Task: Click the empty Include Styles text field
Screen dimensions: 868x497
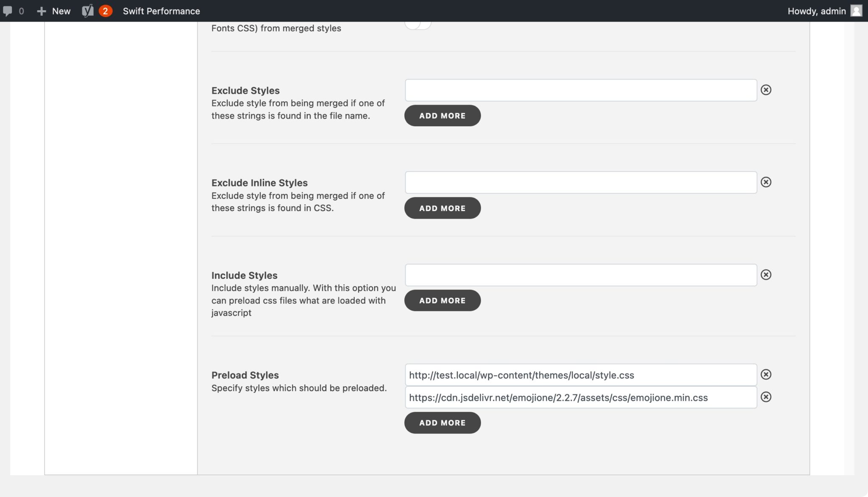Action: click(x=581, y=275)
